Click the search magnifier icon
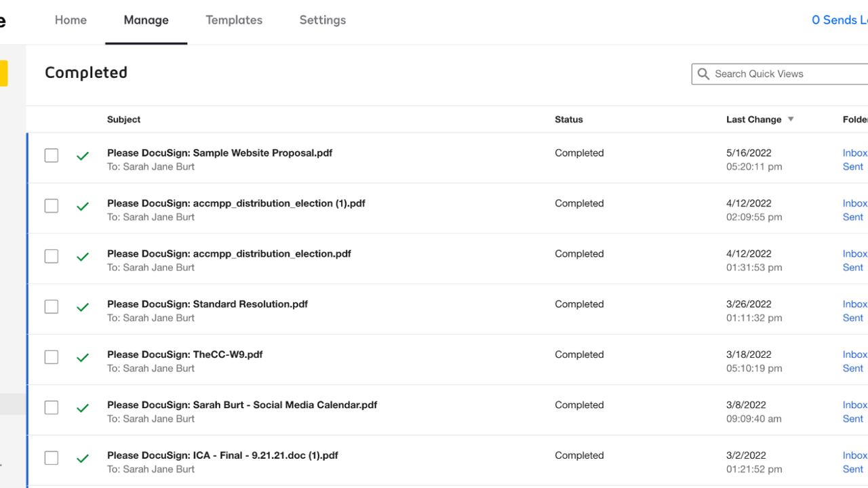Viewport: 868px width, 488px height. (703, 74)
